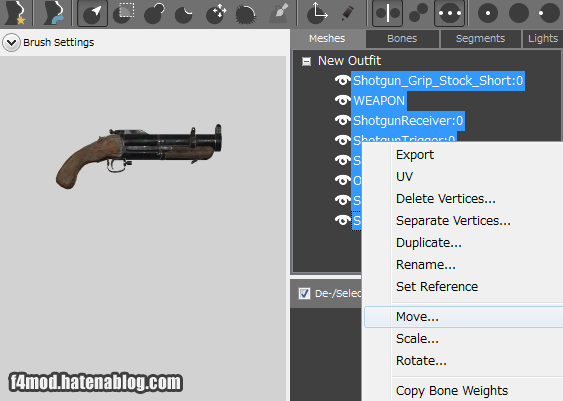The width and height of the screenshot is (563, 401).
Task: Choose the Smooth brush tool
Action: pyautogui.click(x=246, y=14)
